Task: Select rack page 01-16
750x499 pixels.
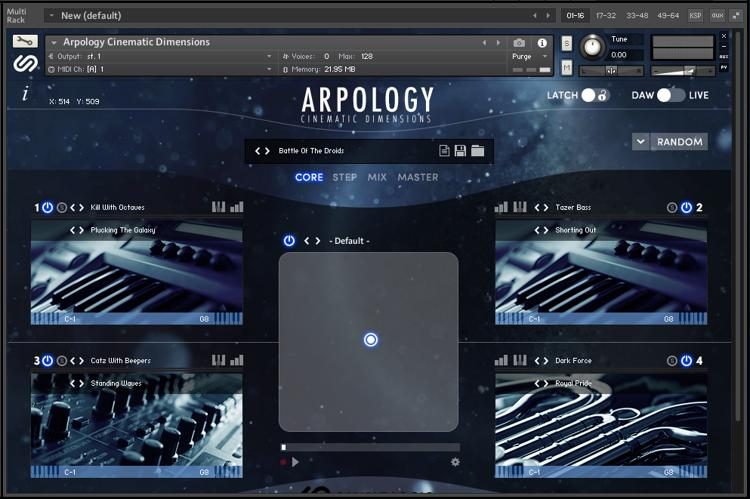Action: 575,16
